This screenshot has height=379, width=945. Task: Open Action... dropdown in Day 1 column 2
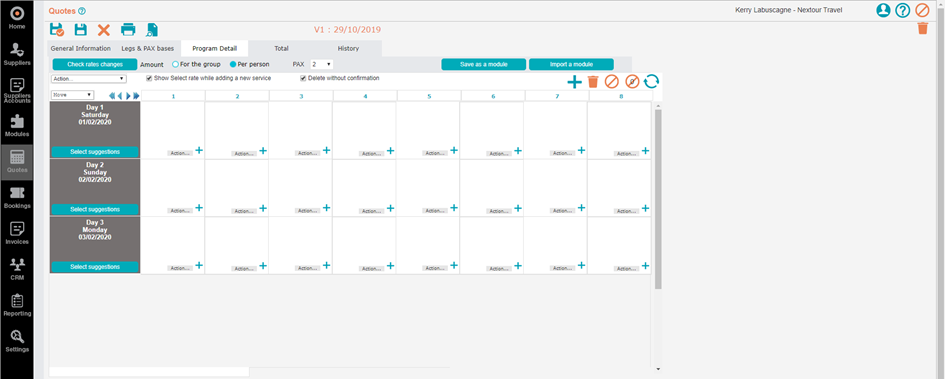(x=244, y=154)
